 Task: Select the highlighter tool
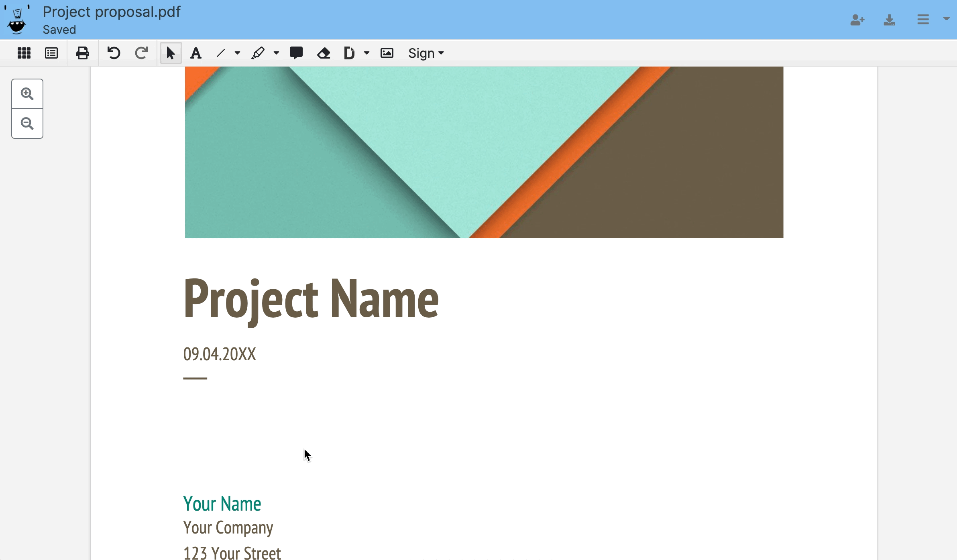click(258, 53)
